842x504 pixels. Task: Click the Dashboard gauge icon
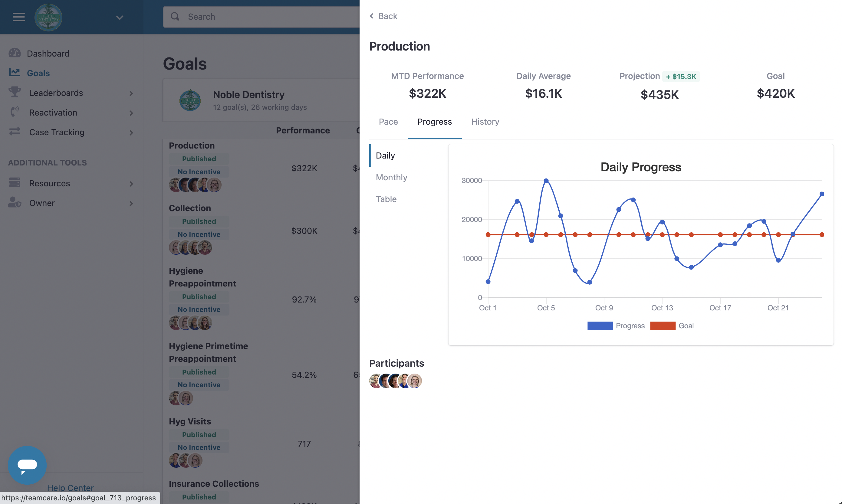point(15,53)
